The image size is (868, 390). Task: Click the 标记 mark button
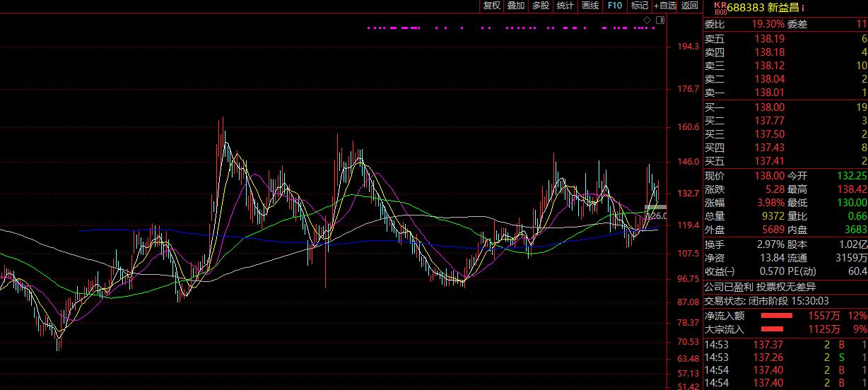click(x=640, y=6)
